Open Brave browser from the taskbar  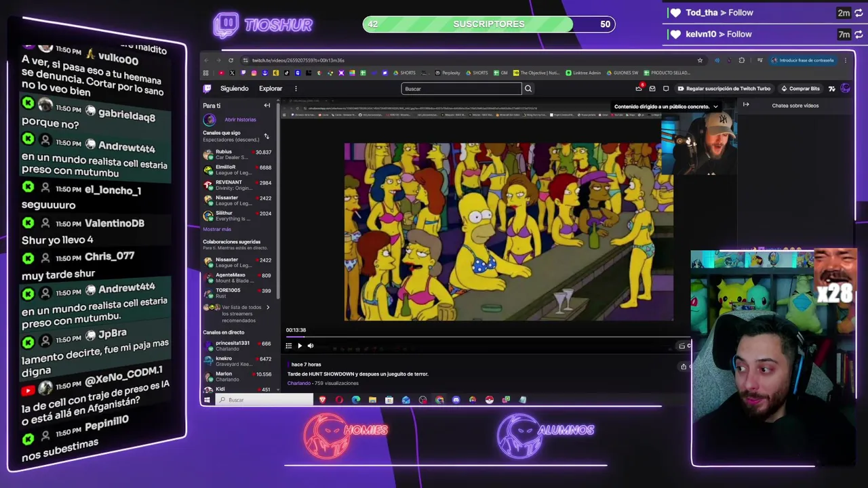[x=323, y=400]
